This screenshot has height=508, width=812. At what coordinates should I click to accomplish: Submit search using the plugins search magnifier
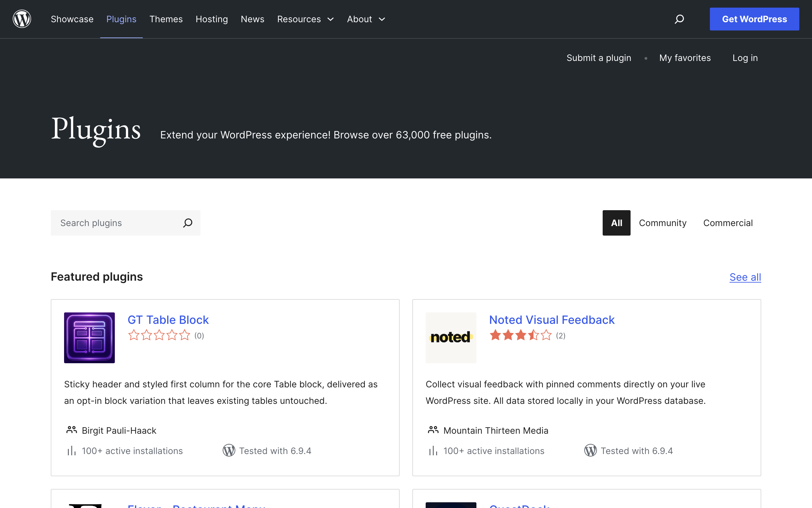[x=187, y=223]
